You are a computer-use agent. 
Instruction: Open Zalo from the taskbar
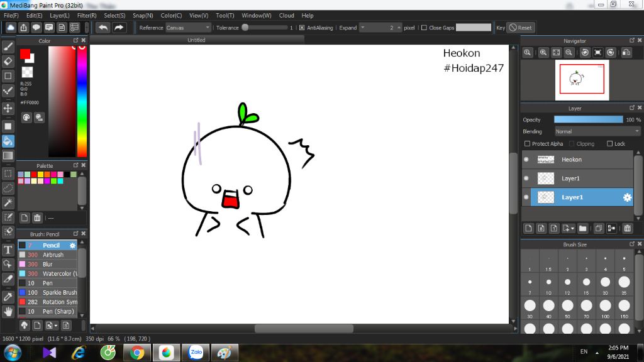[196, 353]
